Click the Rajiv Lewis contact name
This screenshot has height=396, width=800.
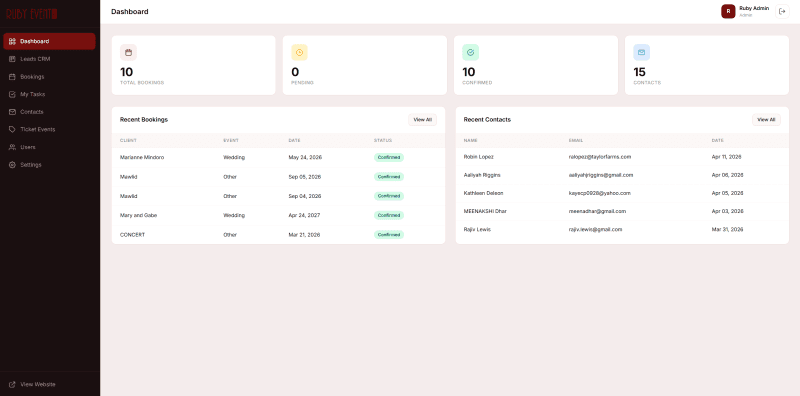click(x=477, y=230)
